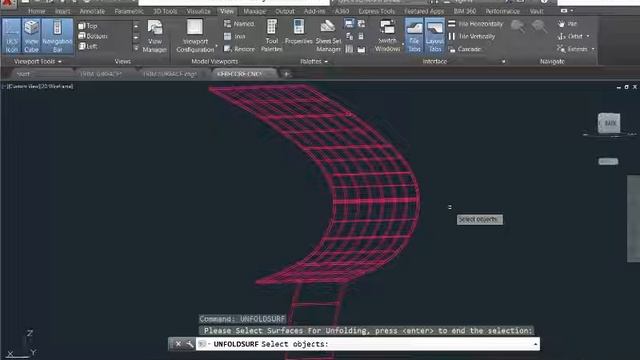Close the command line window
The image size is (640, 360).
click(x=178, y=344)
